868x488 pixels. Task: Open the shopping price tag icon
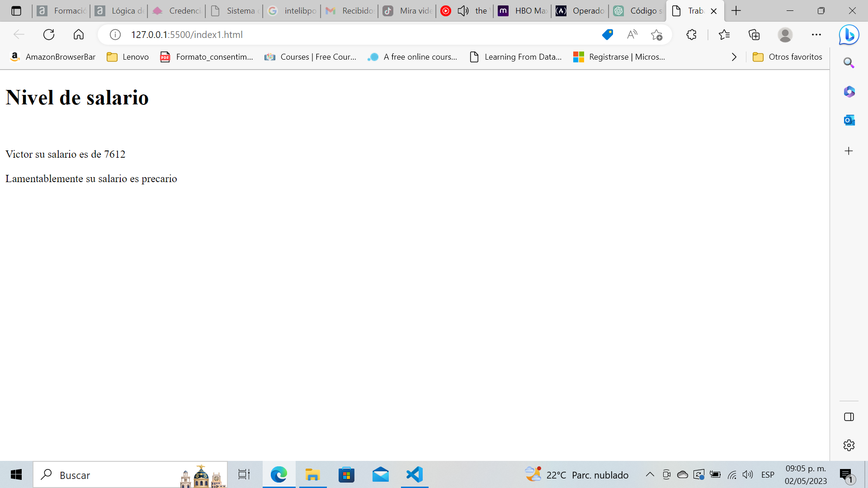tap(608, 35)
